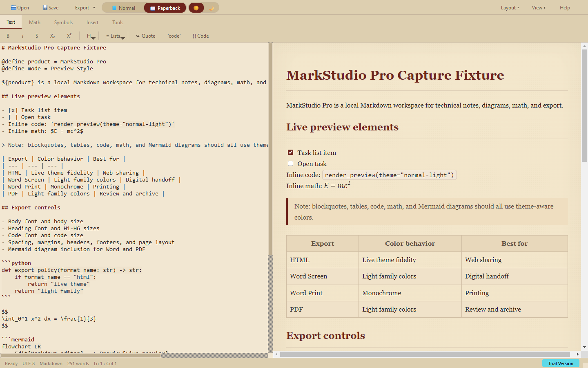Viewport: 588px width, 368px height.
Task: Click the 'HTML' cell in preview table
Action: [x=323, y=260]
